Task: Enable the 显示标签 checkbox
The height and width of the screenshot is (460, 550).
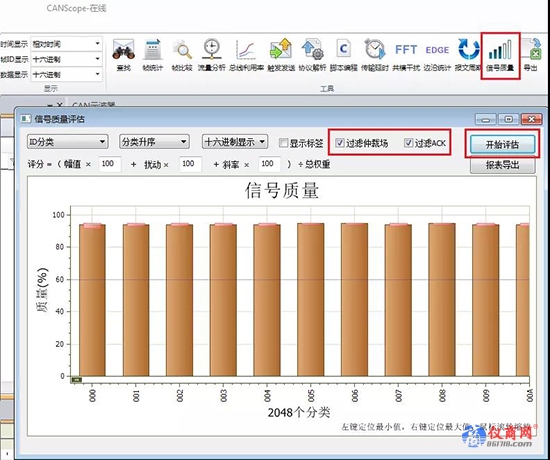Action: [x=283, y=143]
